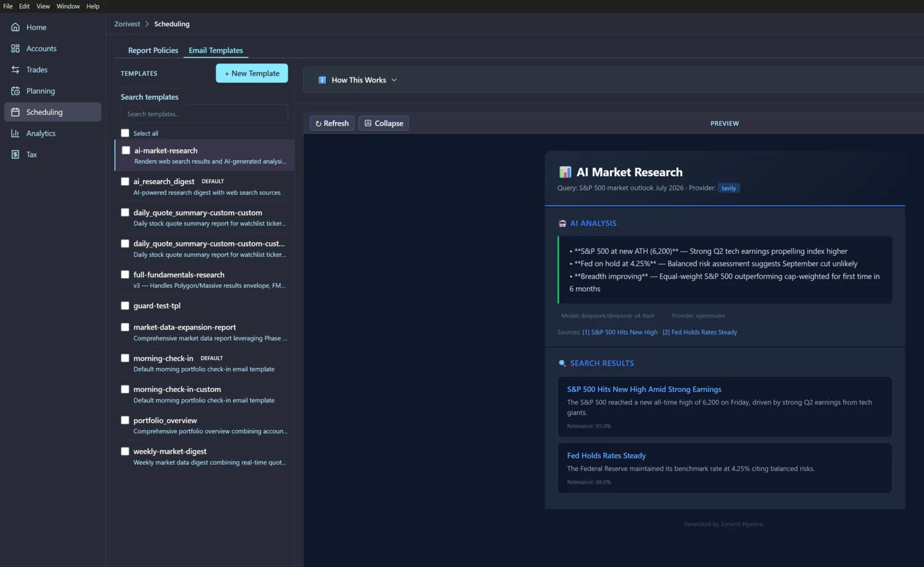Toggle the Select all checkbox
Screen dimensions: 924x567
[x=125, y=133]
